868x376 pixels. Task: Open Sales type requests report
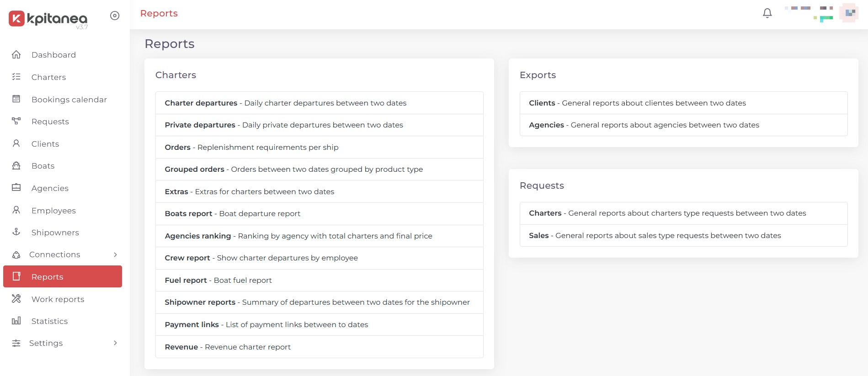[x=684, y=235]
